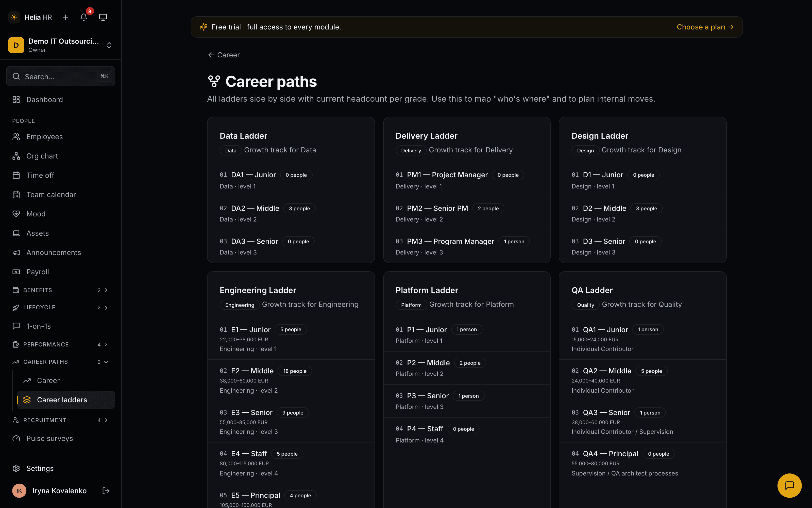The width and height of the screenshot is (812, 508).
Task: Click the logout icon beside Iryna Kovalenko
Action: point(106,490)
